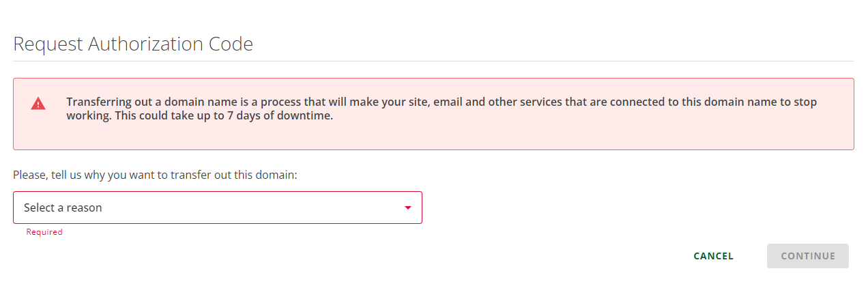The image size is (868, 286).
Task: Open the "Select a reason" combo box
Action: 217,208
